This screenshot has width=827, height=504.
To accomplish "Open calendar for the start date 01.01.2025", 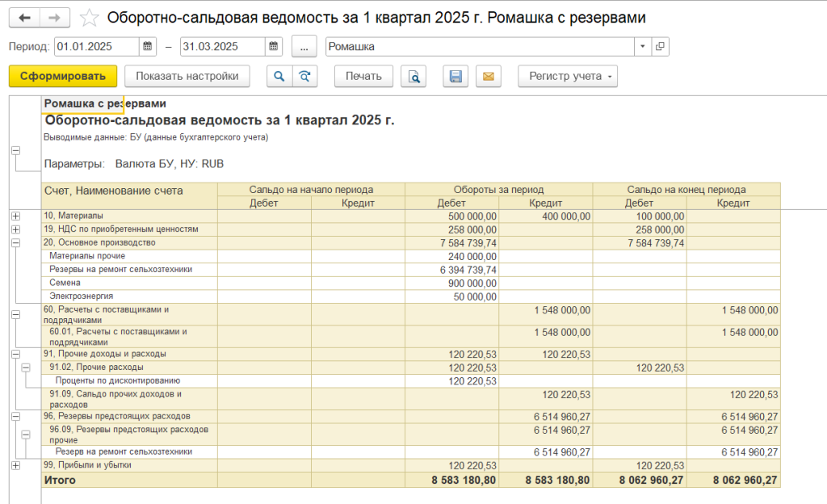I will pos(147,47).
